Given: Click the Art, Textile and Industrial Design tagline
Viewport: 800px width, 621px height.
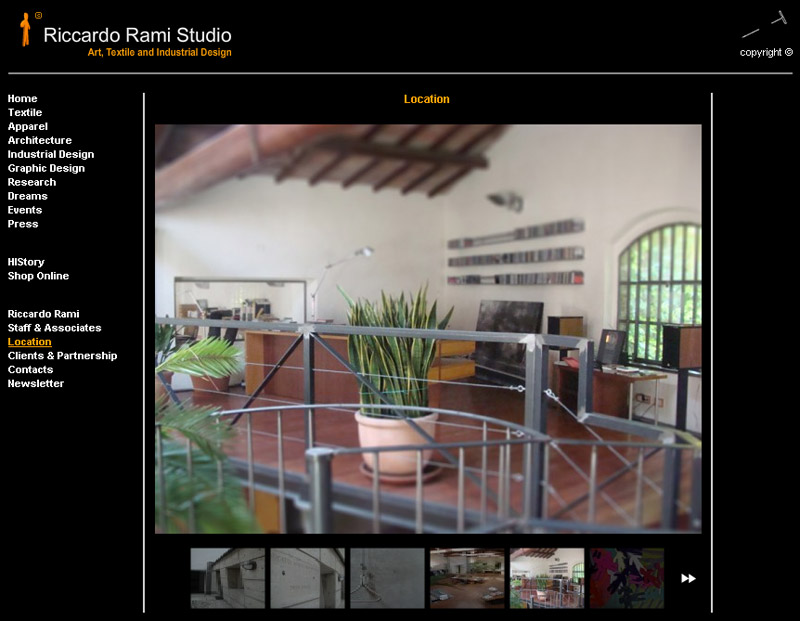Looking at the screenshot, I should click(160, 53).
